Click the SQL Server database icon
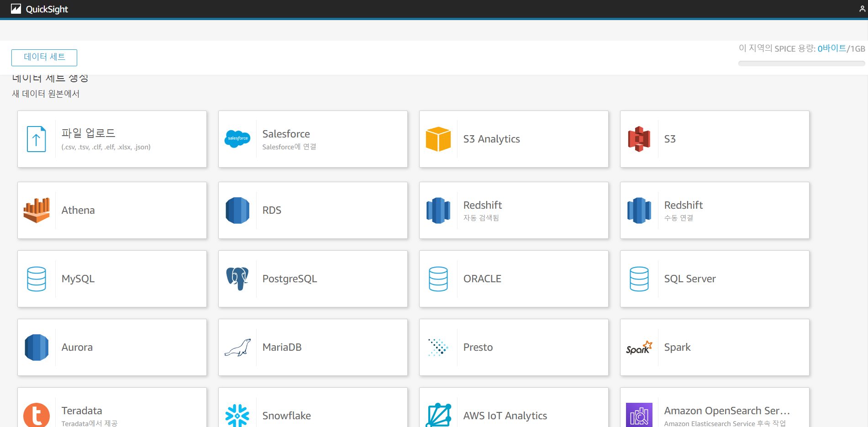868x427 pixels. click(x=639, y=279)
